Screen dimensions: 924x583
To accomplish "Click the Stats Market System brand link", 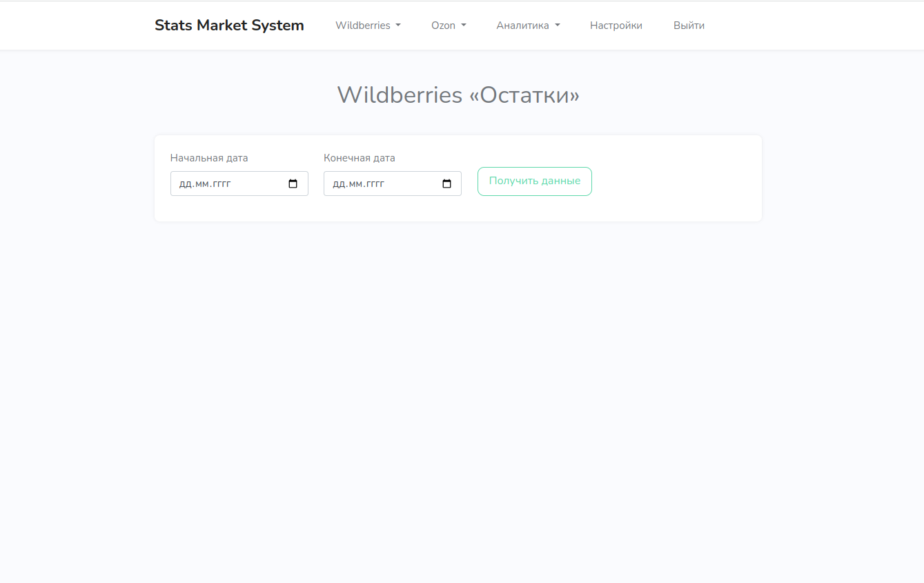I will click(x=229, y=26).
